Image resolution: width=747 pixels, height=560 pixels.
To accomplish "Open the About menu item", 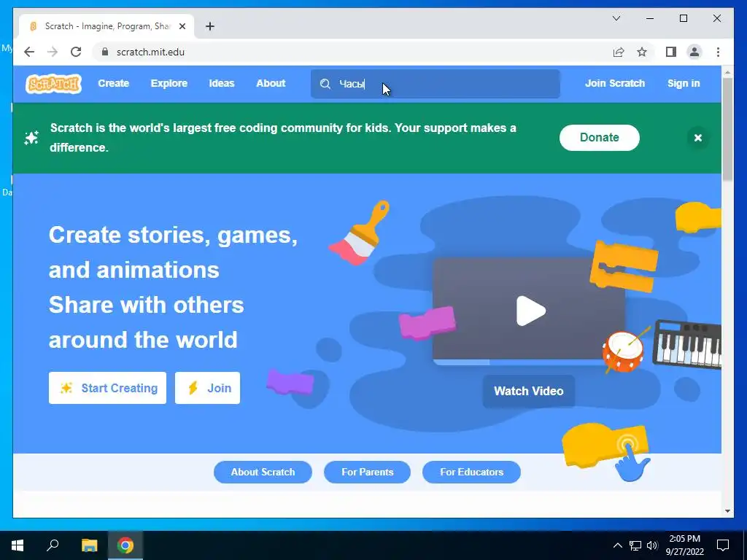I will coord(271,83).
